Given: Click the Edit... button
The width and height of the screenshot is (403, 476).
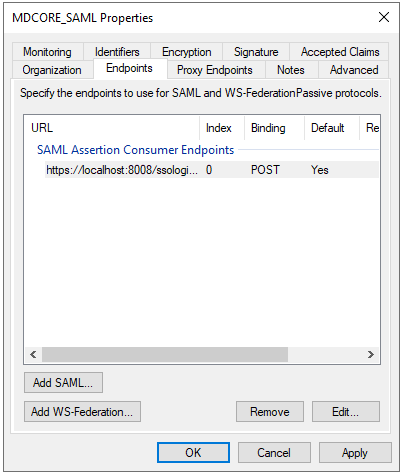Looking at the screenshot, I should point(346,412).
